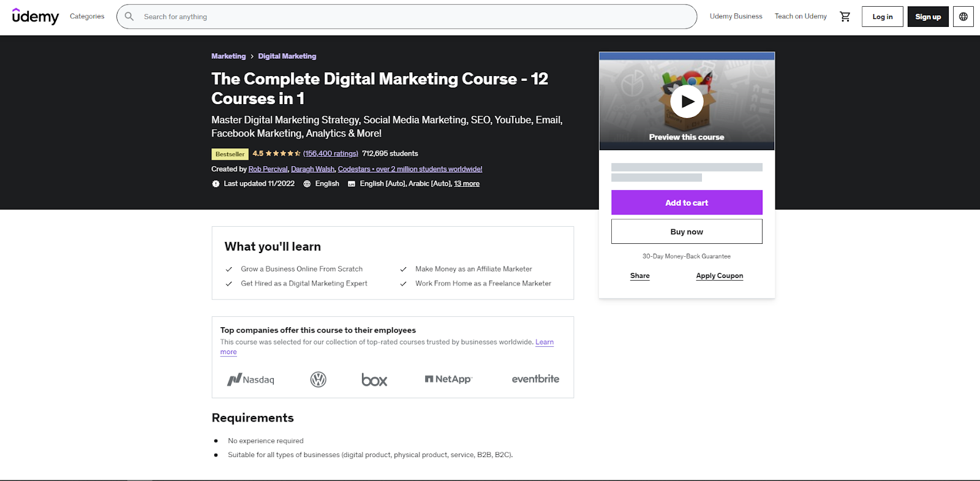This screenshot has width=980, height=481.
Task: Click the '30-Day Money-Back Guarantee' text
Action: coord(687,256)
